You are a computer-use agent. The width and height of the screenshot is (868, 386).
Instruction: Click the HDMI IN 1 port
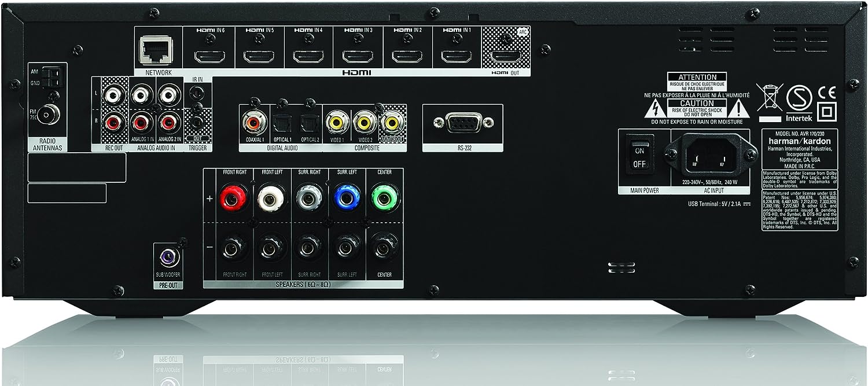pos(455,57)
